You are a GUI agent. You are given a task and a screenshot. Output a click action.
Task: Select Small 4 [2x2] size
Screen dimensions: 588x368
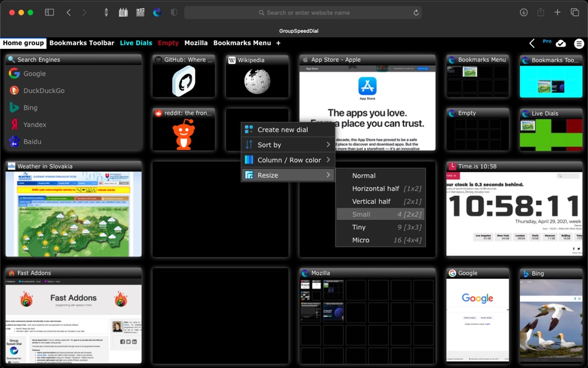click(x=381, y=214)
